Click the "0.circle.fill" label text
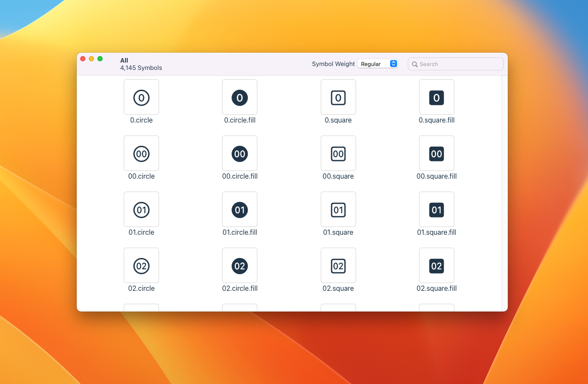Screen dimensions: 588x384 coord(240,120)
